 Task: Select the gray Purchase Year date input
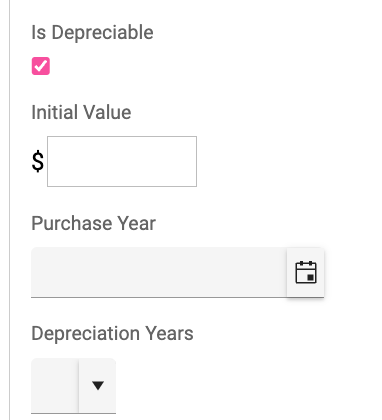159,272
